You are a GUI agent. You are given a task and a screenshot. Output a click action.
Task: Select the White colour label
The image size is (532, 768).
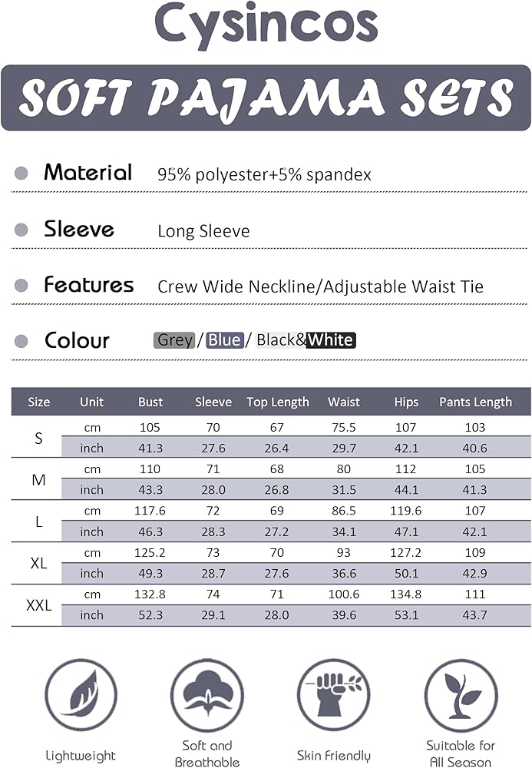coord(331,340)
